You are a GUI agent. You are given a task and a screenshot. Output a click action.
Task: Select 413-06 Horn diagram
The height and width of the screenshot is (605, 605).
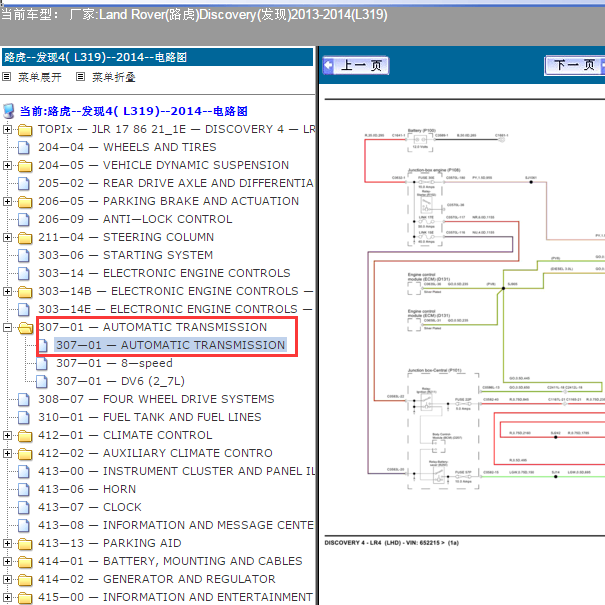pos(87,489)
